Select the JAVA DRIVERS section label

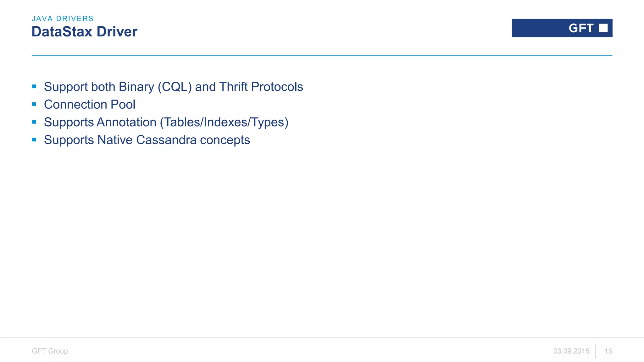pyautogui.click(x=63, y=19)
